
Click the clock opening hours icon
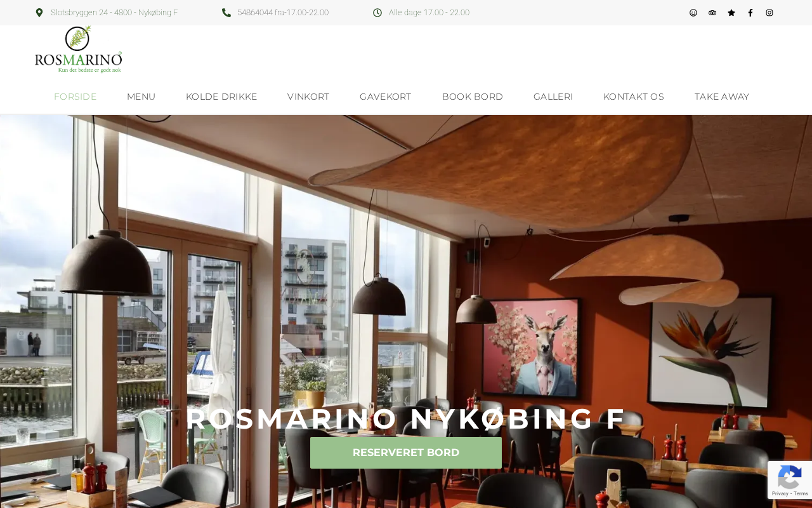click(377, 13)
